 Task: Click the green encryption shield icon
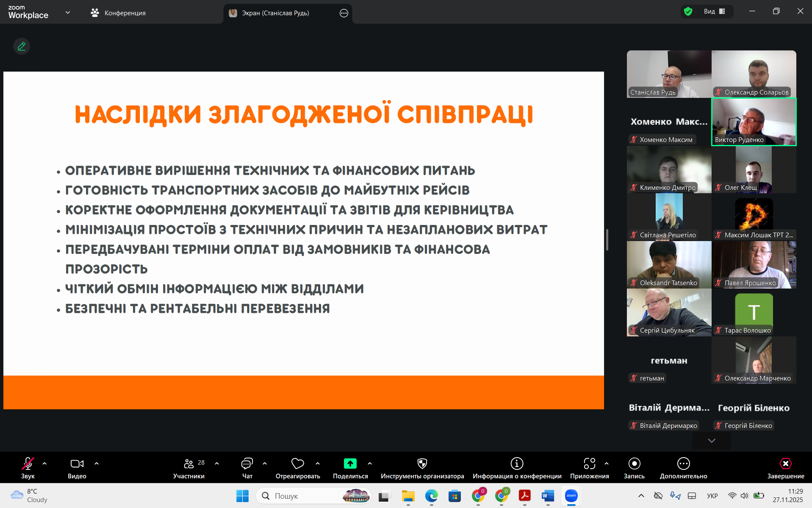(688, 11)
